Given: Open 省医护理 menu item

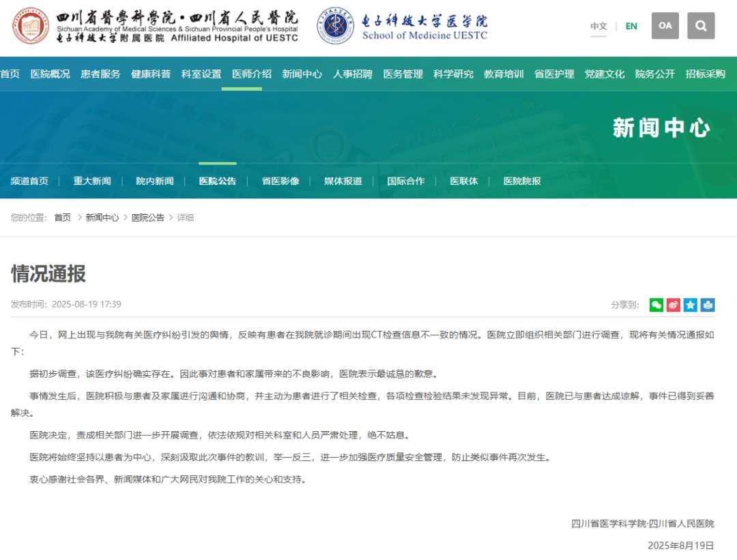Looking at the screenshot, I should [x=554, y=74].
